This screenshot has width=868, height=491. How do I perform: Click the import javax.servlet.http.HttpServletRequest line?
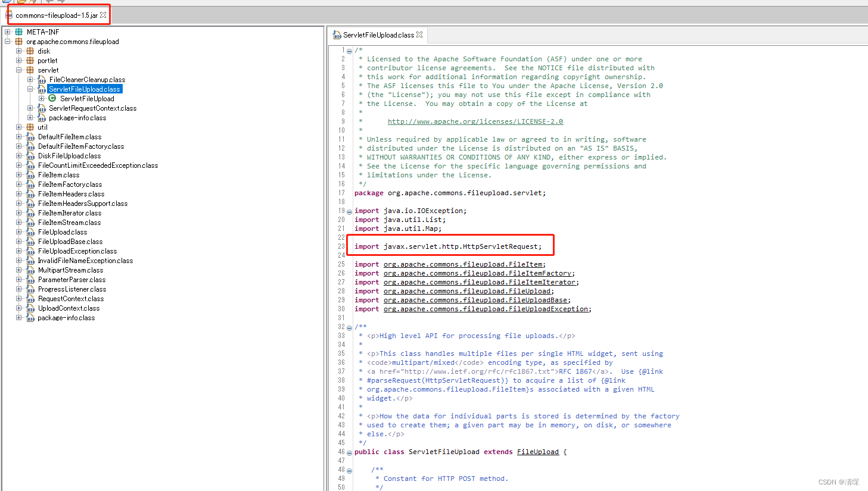448,246
